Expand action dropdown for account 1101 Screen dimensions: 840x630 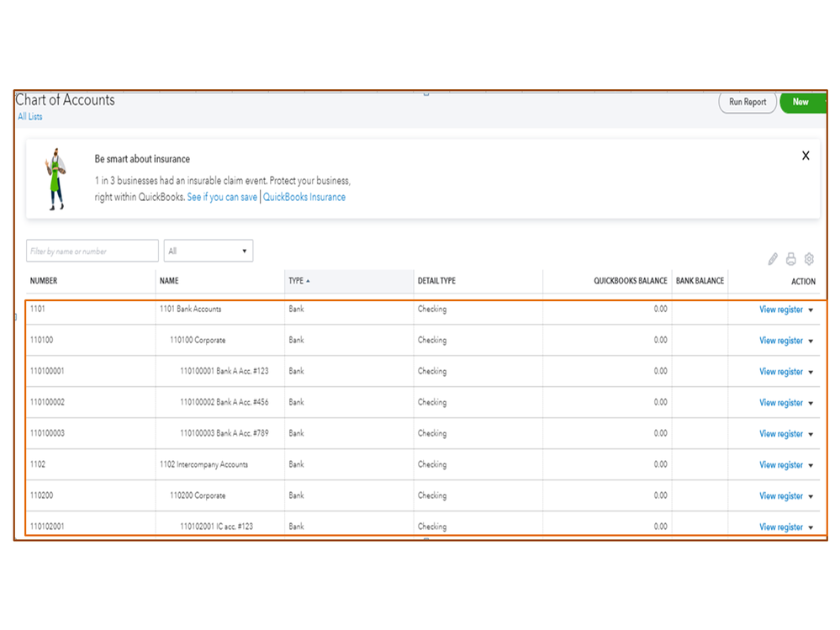point(811,310)
